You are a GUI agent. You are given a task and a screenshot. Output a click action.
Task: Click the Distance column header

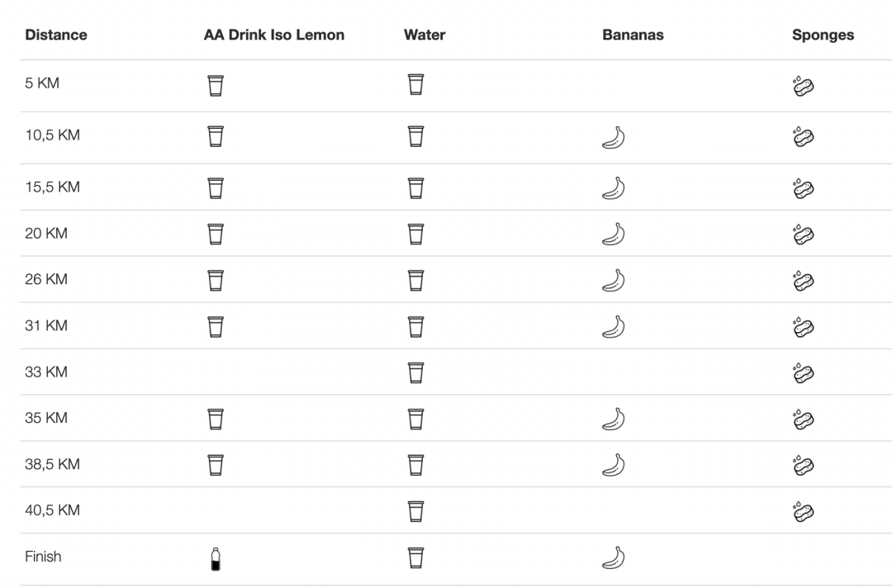coord(56,35)
